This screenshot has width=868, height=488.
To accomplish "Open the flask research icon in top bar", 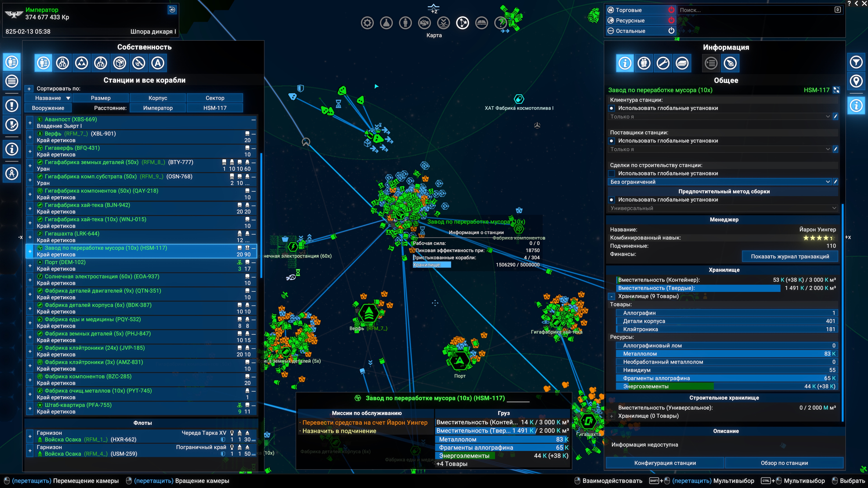I will click(386, 23).
